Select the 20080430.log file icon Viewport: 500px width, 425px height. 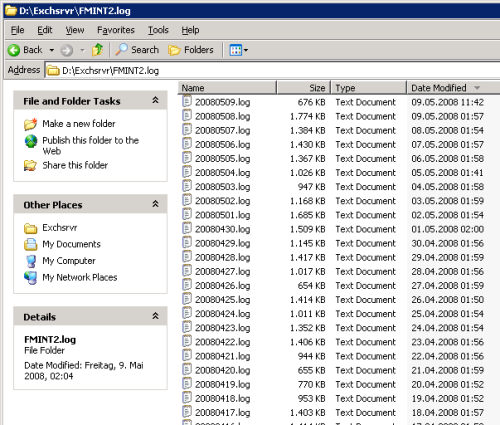(187, 228)
